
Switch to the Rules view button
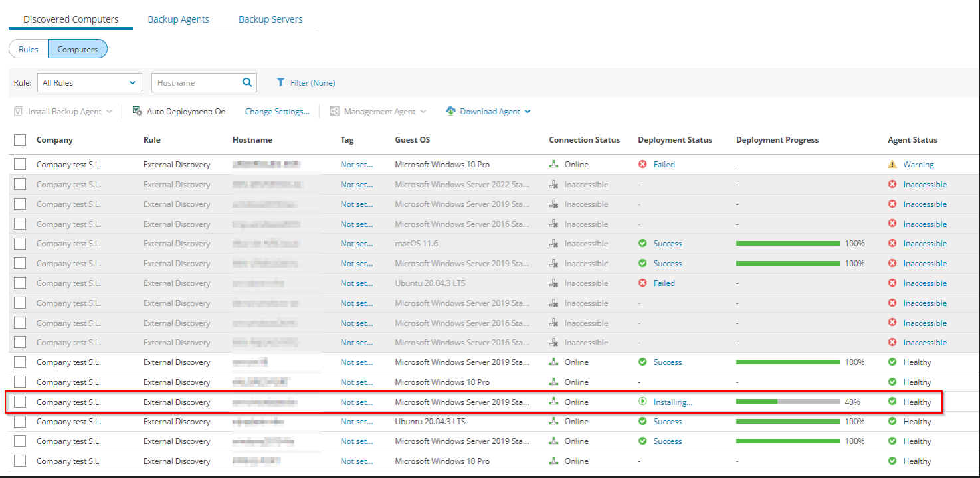(29, 50)
